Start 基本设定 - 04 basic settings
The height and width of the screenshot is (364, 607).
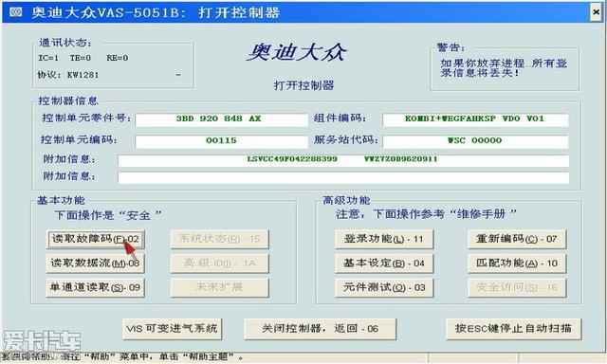(384, 264)
